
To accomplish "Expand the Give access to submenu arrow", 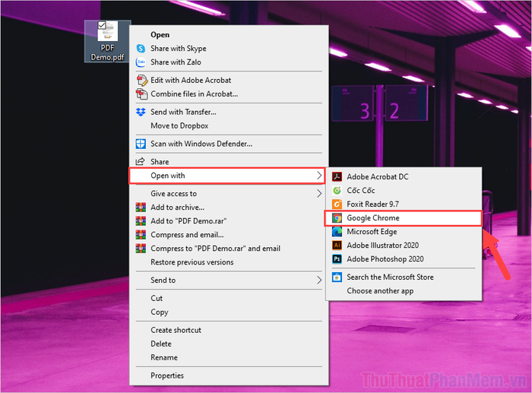I will pyautogui.click(x=319, y=193).
